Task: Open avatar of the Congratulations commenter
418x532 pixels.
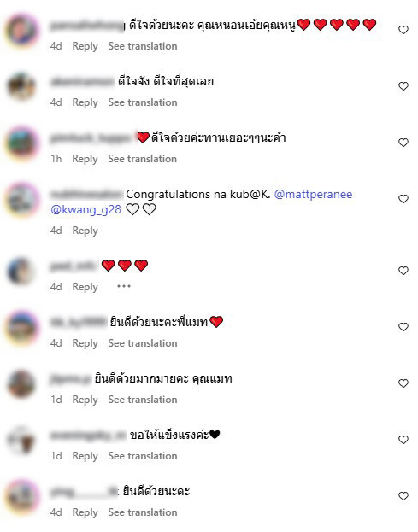Action: (22, 199)
